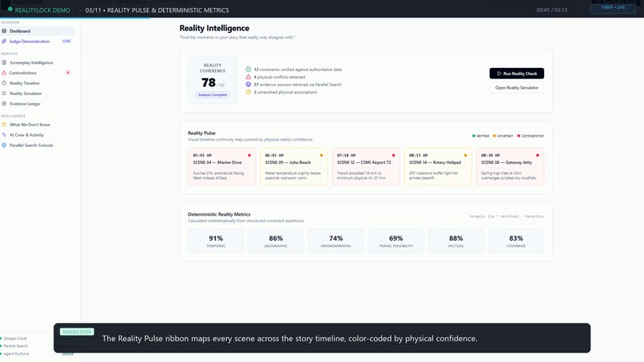644x362 pixels.
Task: Click the Parallel Search status entry
Action: pyautogui.click(x=15, y=346)
